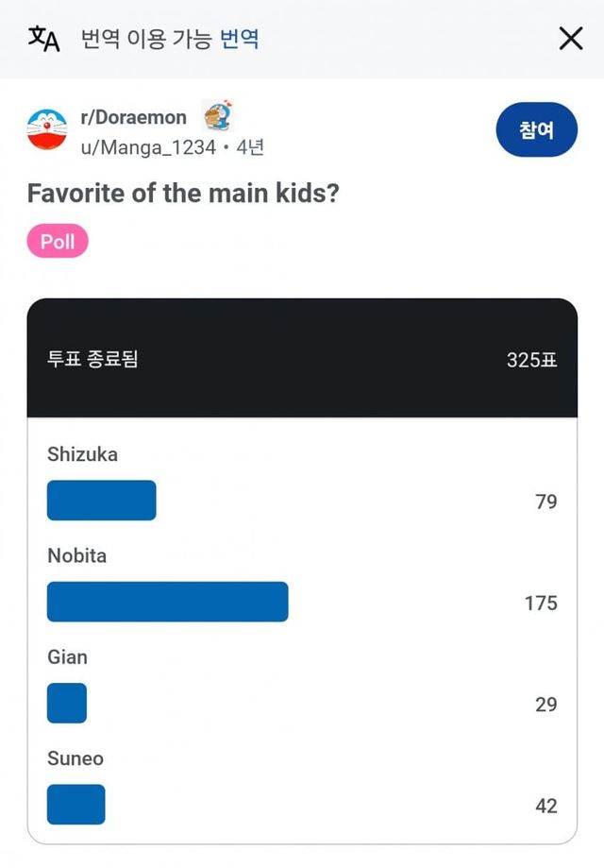Select the Suneo poll option label

(75, 758)
